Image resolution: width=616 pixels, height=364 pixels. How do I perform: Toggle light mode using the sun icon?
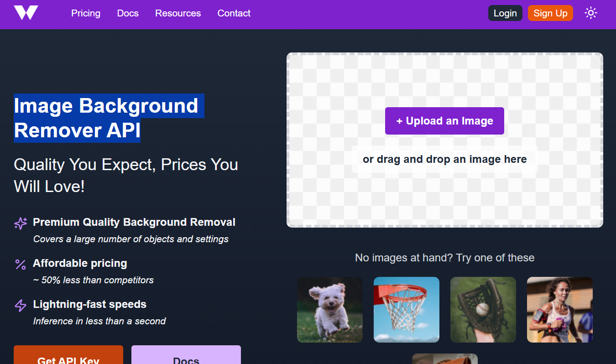591,13
